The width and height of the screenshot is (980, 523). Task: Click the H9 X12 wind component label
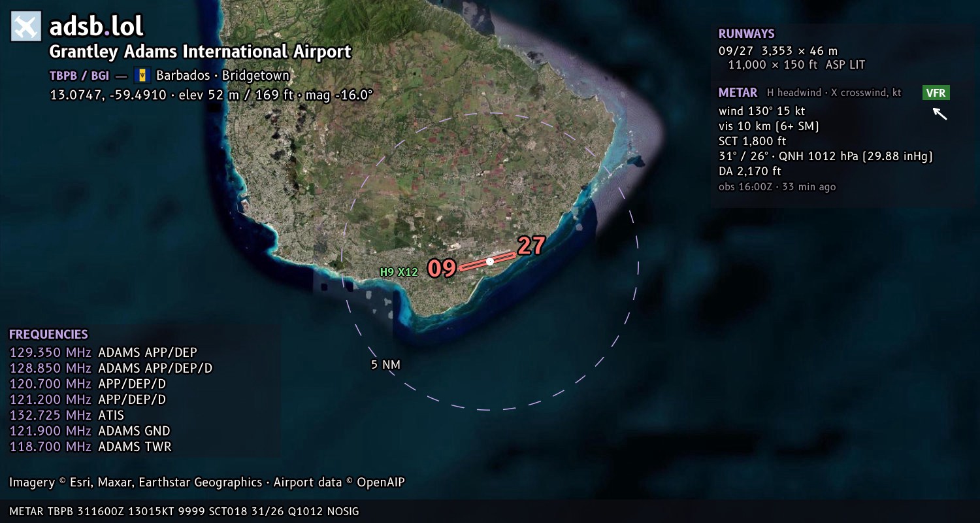[399, 272]
